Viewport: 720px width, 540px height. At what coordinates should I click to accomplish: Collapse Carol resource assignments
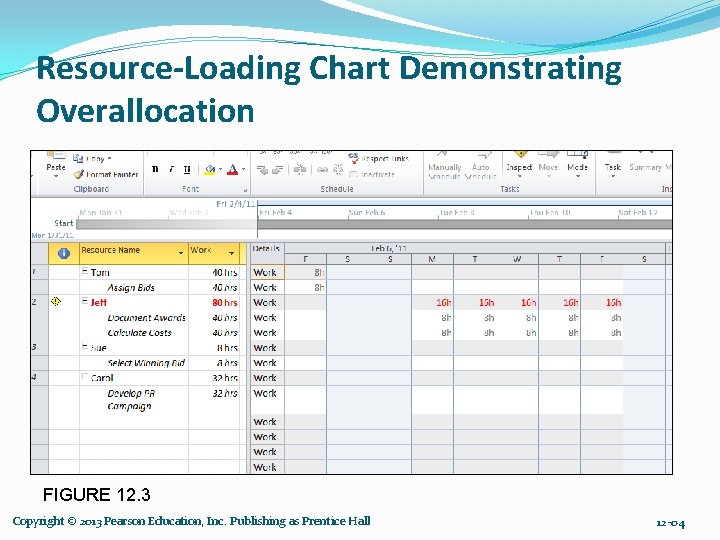(x=84, y=377)
